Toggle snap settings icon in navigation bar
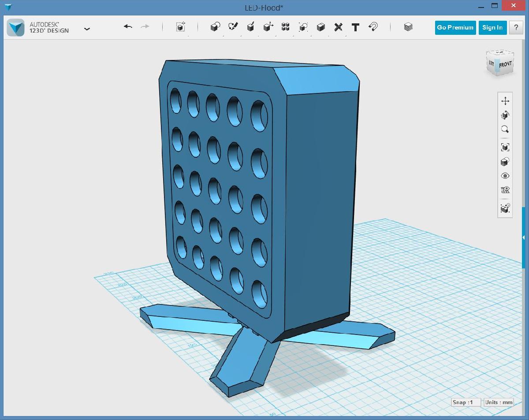Image resolution: width=529 pixels, height=420 pixels. [x=505, y=208]
